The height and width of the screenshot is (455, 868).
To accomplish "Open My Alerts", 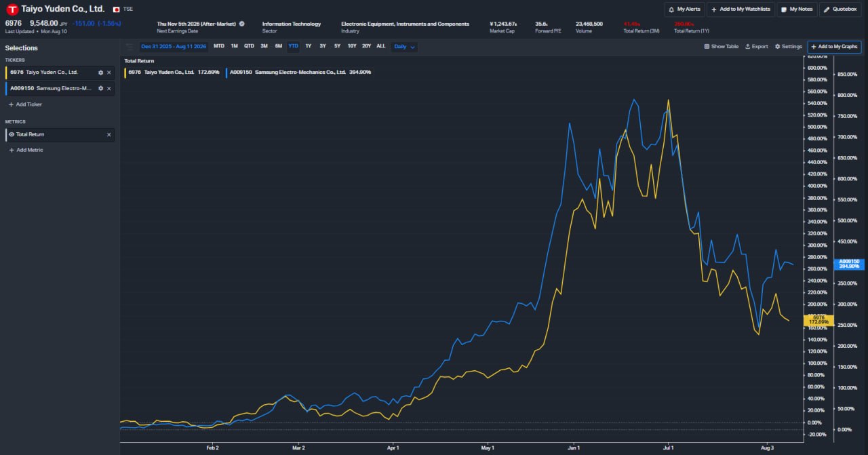I will (684, 9).
